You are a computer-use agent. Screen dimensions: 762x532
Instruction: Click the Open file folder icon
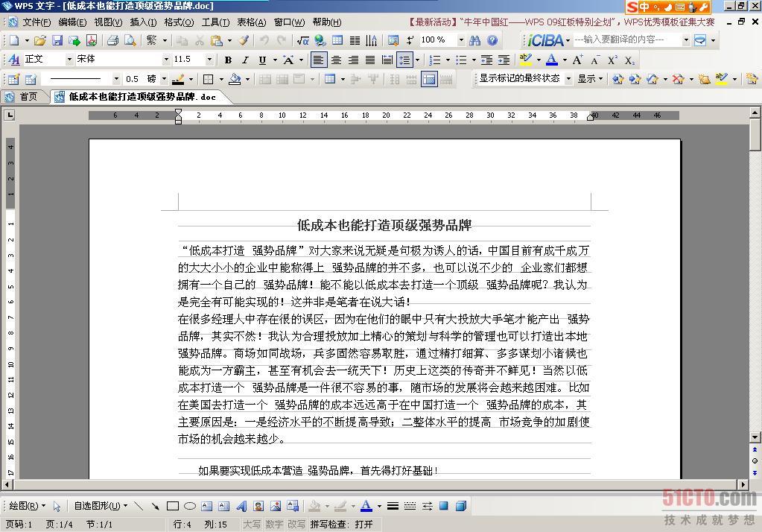[x=39, y=40]
